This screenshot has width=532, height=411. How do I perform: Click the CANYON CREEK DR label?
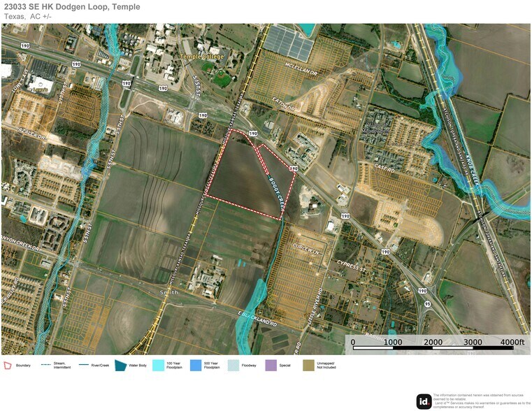click(20, 243)
